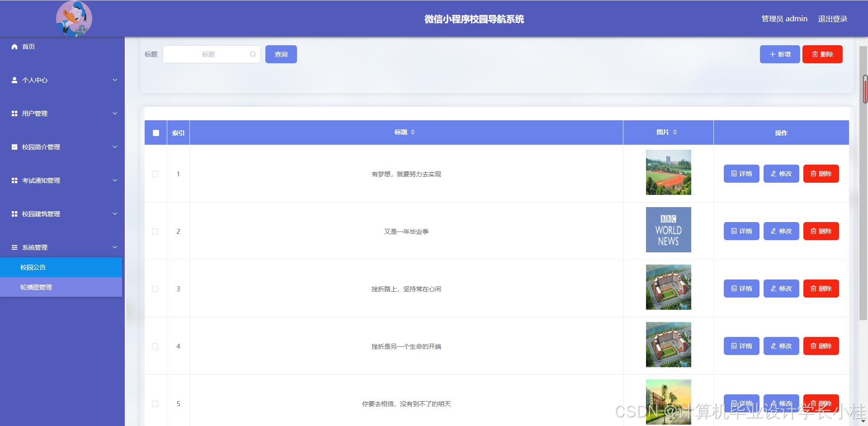Click the 微信小程序校园导航系统 title
This screenshot has width=868, height=426.
[x=474, y=19]
